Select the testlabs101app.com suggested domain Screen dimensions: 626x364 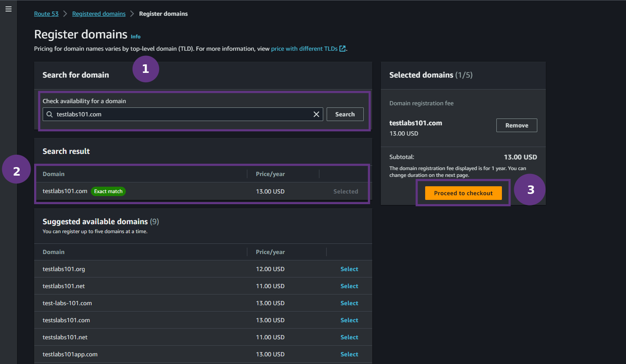click(349, 354)
